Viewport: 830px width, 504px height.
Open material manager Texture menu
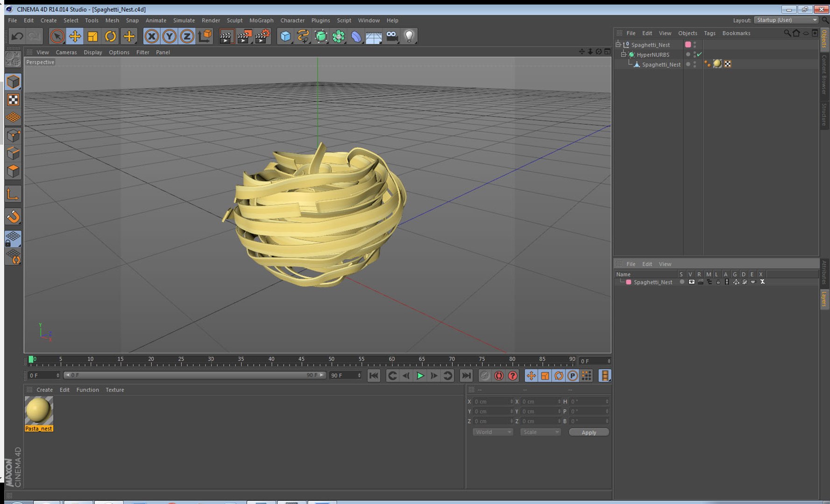(x=114, y=390)
